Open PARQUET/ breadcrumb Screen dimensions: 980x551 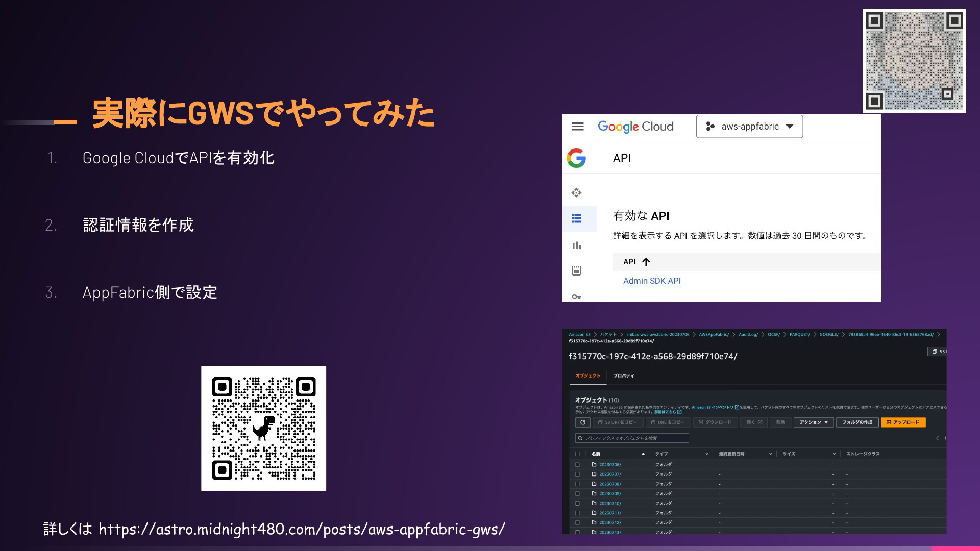800,335
